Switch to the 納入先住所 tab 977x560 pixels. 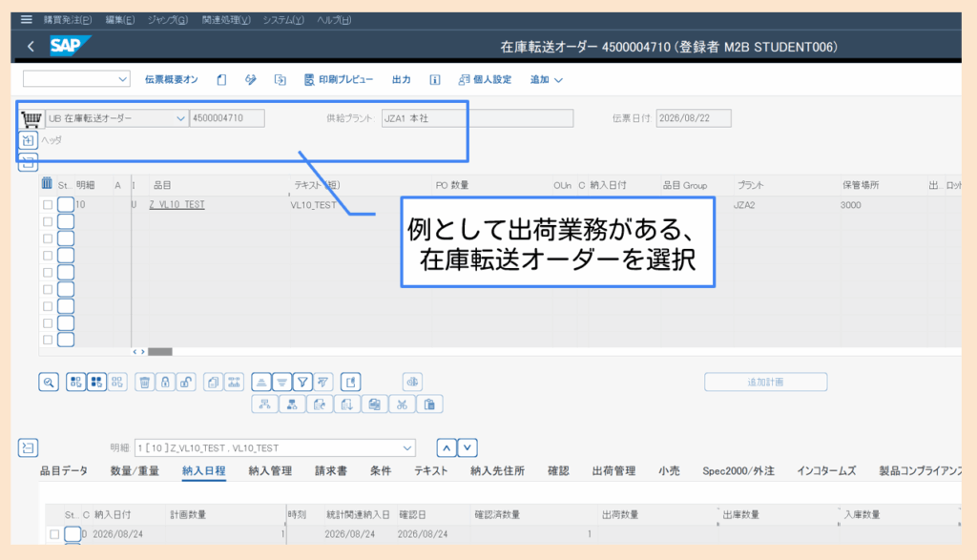497,471
